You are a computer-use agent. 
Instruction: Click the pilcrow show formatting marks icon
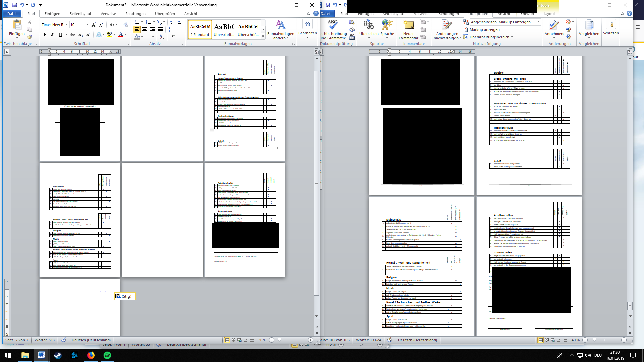(173, 37)
